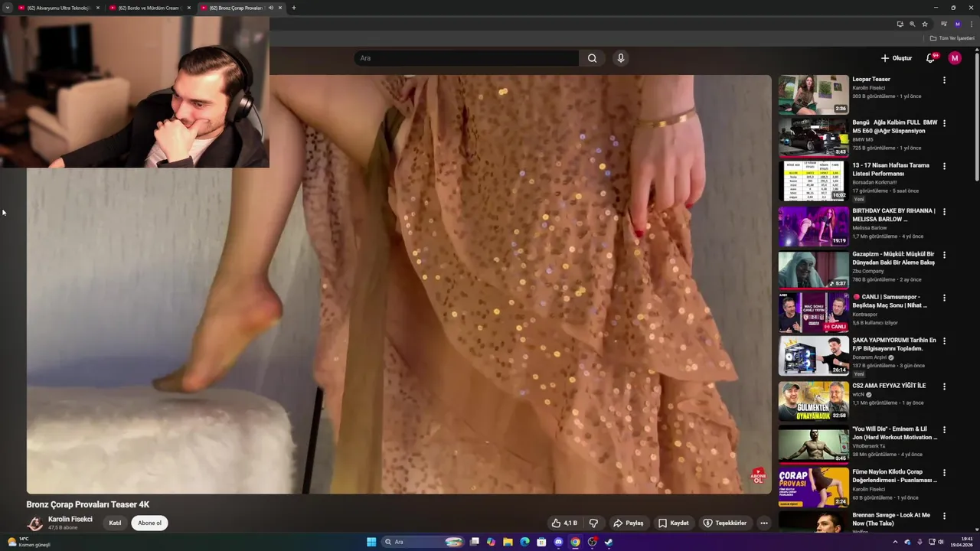Open Copilot from taskbar
This screenshot has width=980, height=551.
[491, 542]
